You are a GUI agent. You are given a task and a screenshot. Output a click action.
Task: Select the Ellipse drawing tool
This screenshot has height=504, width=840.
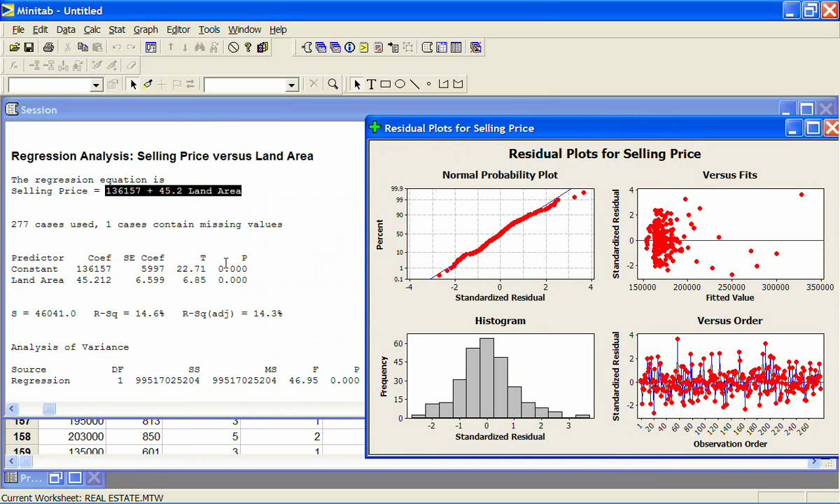pos(400,84)
